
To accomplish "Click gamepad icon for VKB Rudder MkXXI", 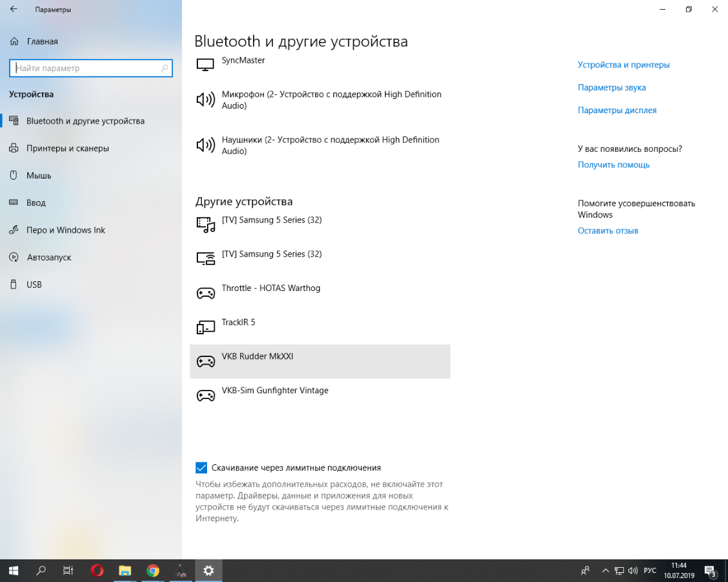I will pos(206,361).
